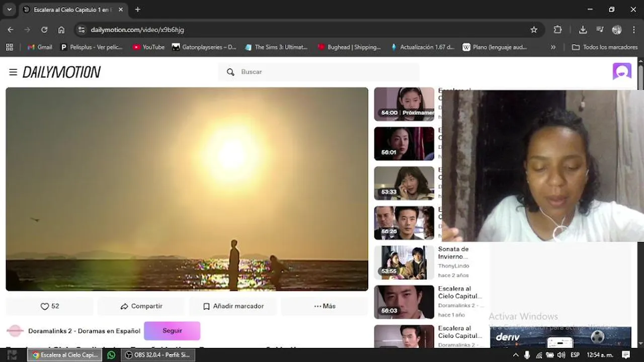This screenshot has width=644, height=362.
Task: Open Doramalinks 2 - Doramas en Español channel
Action: (x=84, y=331)
